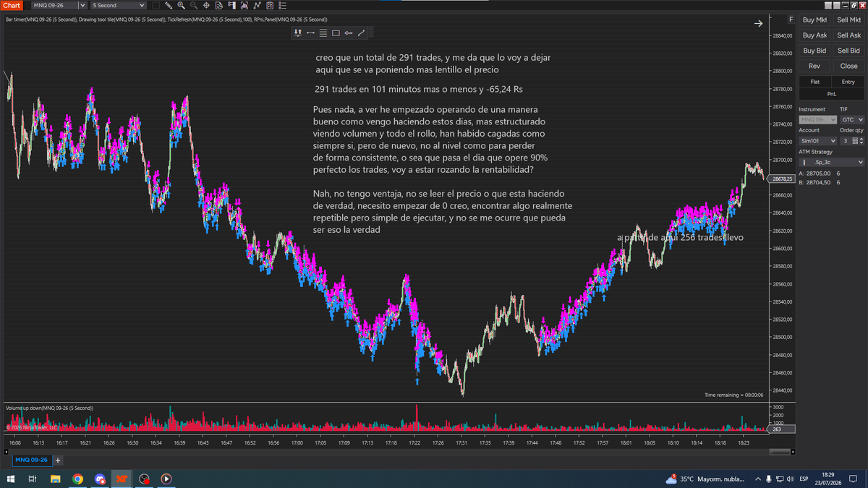Image resolution: width=868 pixels, height=488 pixels.
Task: Click the zoom in magnifier icon
Action: [x=181, y=5]
